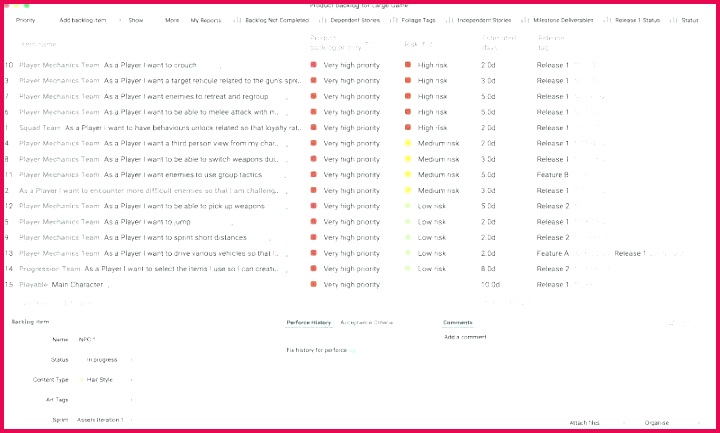Open the Milestone Deliverables report
This screenshot has width=720, height=433.
click(x=561, y=20)
